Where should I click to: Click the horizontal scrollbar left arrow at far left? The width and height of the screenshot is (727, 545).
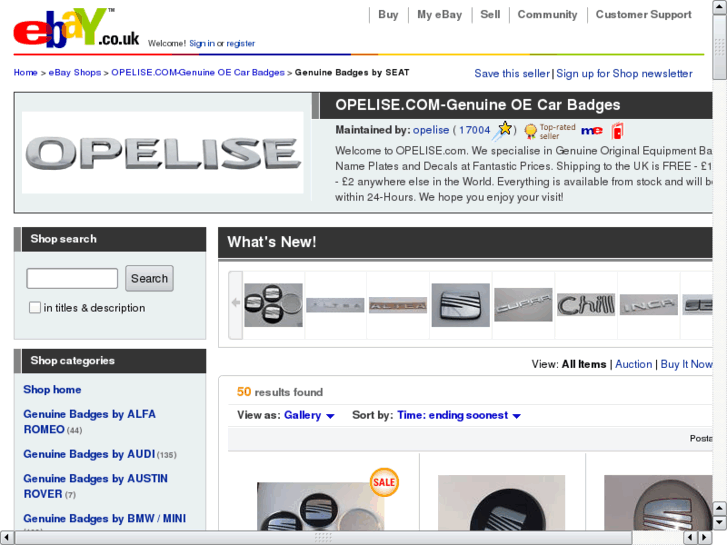(6, 538)
